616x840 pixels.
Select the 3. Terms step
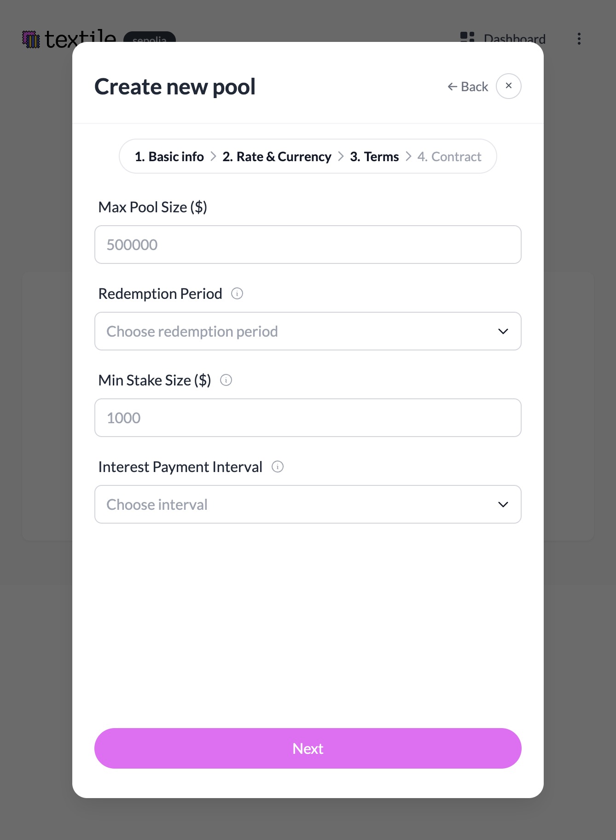pyautogui.click(x=374, y=157)
